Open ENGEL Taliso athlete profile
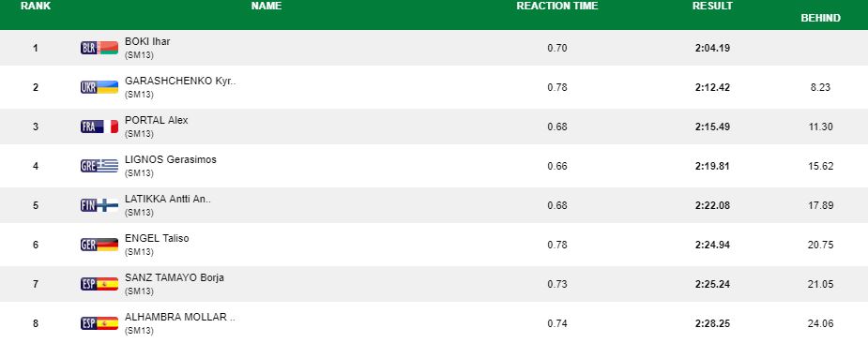This screenshot has width=868, height=343. [157, 238]
